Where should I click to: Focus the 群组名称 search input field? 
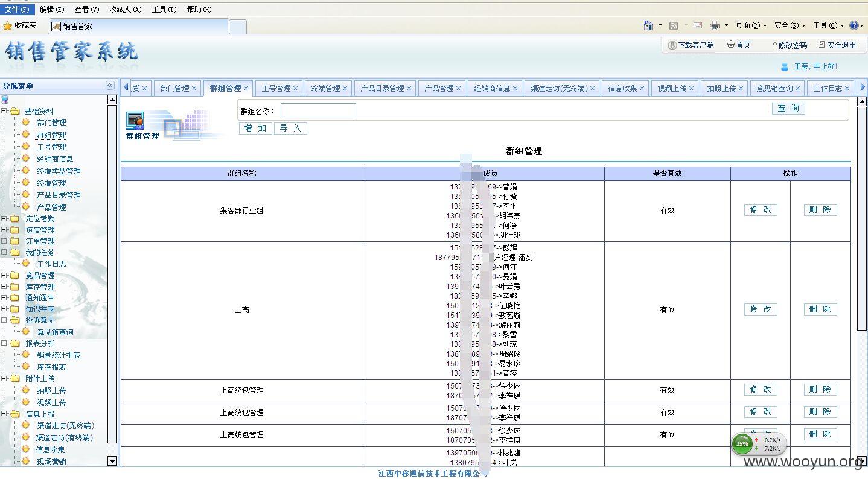point(318,110)
